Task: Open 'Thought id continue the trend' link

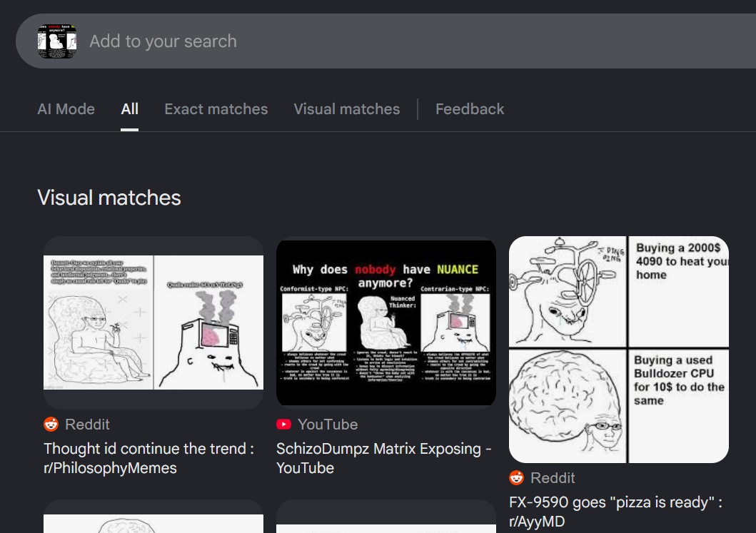Action: (x=148, y=458)
